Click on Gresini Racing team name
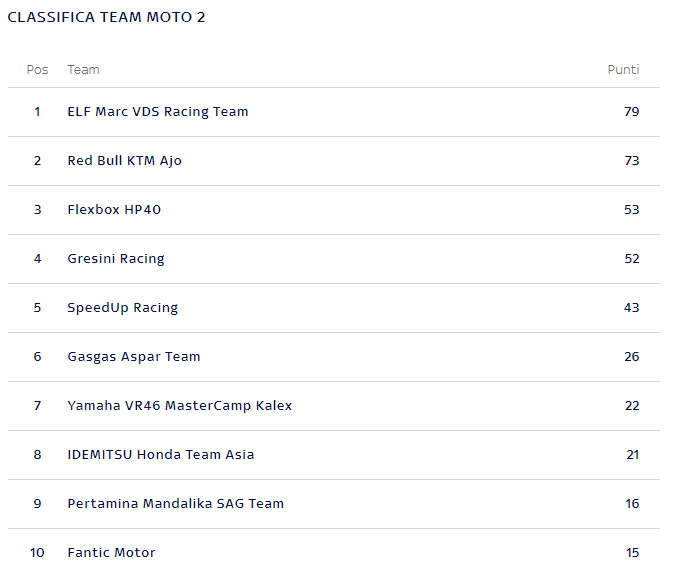Viewport: 676px width, 577px height. (x=116, y=259)
